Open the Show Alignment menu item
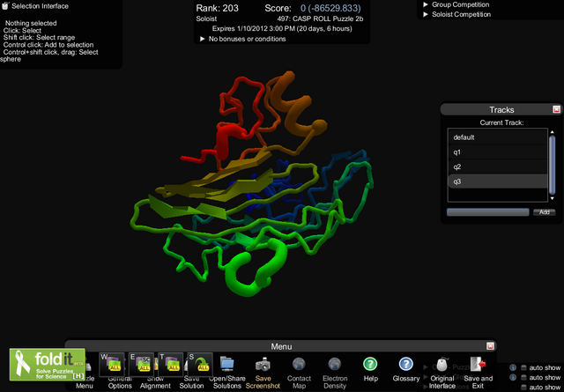 pyautogui.click(x=155, y=382)
